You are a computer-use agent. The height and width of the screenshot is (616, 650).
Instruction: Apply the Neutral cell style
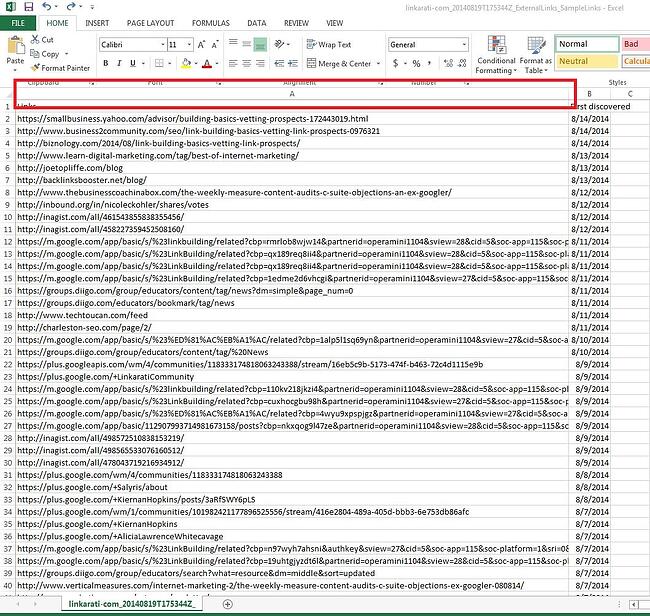587,61
